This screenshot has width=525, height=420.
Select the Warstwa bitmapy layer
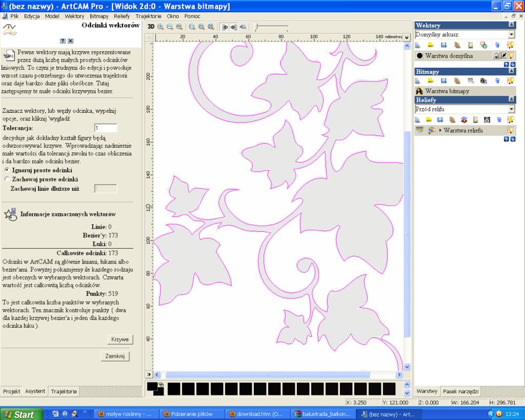click(466, 91)
